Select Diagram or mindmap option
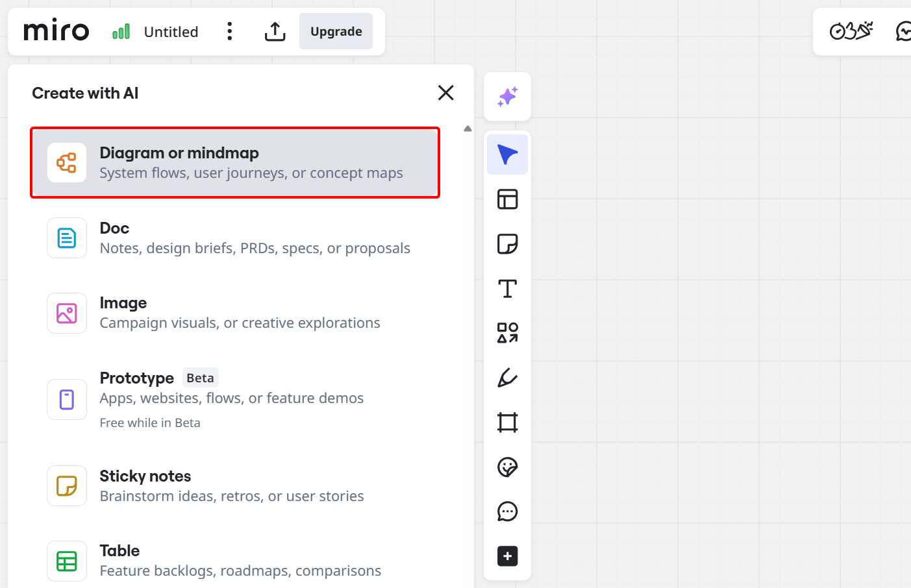This screenshot has height=588, width=911. pos(234,162)
